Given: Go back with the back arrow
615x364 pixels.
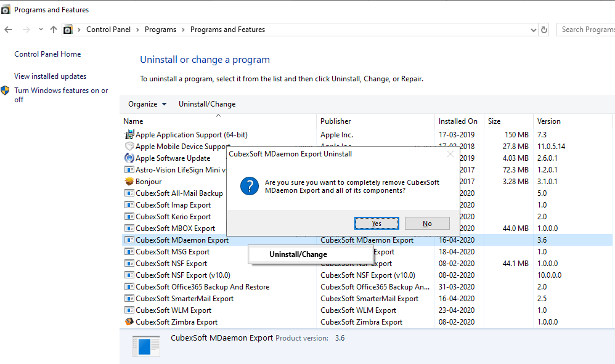Looking at the screenshot, I should pyautogui.click(x=8, y=30).
